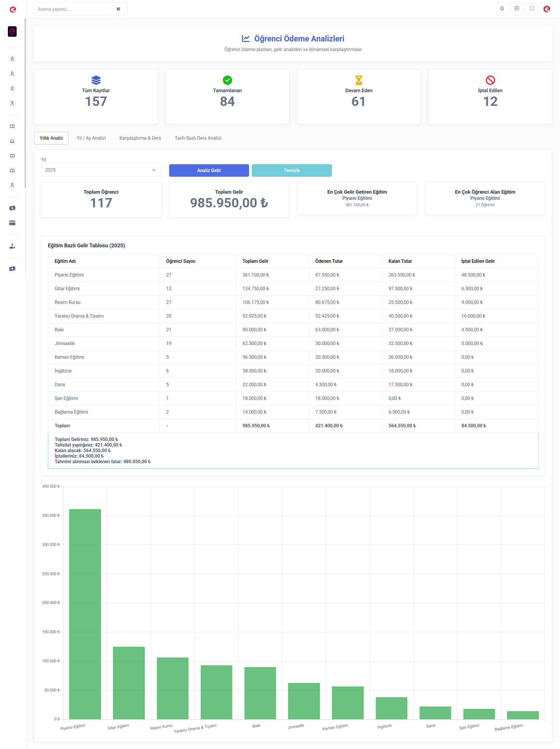Select the Tarih Bazlı Ders Analizi tab

[x=198, y=138]
